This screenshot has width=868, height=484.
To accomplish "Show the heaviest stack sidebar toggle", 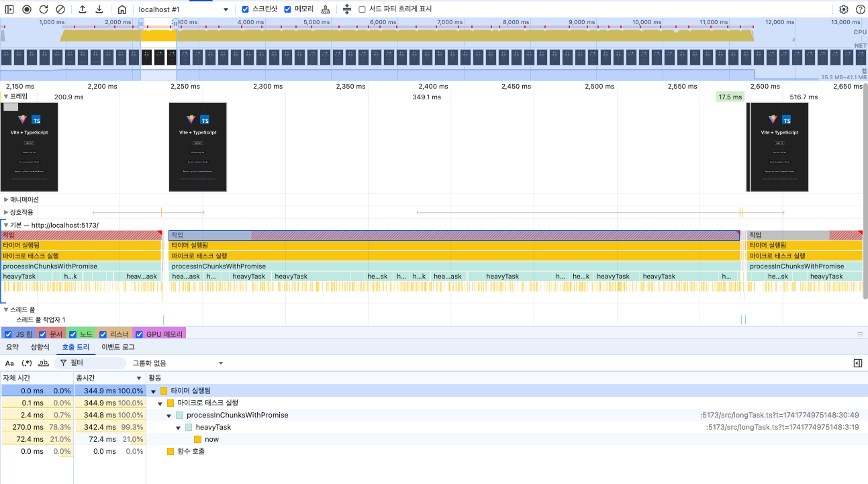I will 858,363.
